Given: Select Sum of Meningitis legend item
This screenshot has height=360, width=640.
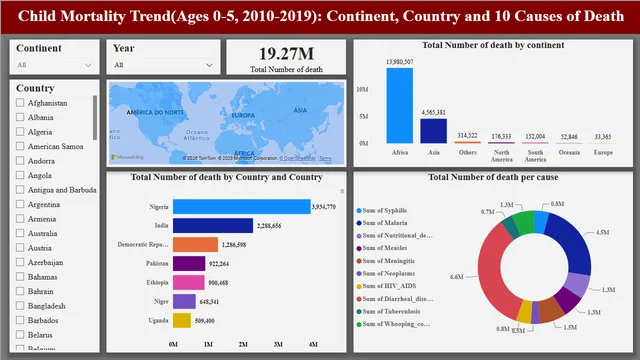Looking at the screenshot, I should coord(385,261).
